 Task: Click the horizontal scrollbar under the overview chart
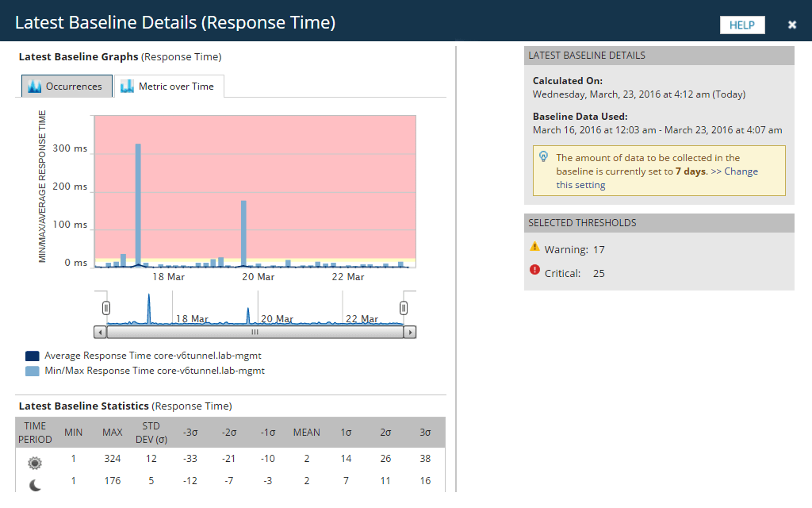[252, 331]
